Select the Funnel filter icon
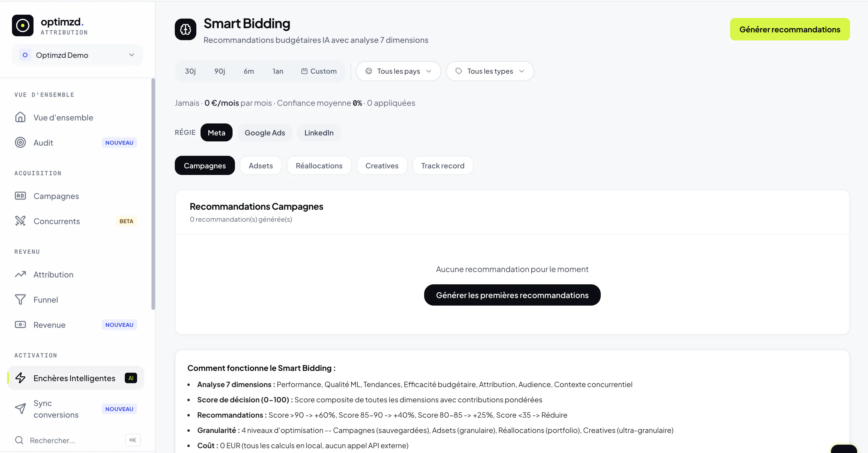This screenshot has width=868, height=453. pos(20,300)
